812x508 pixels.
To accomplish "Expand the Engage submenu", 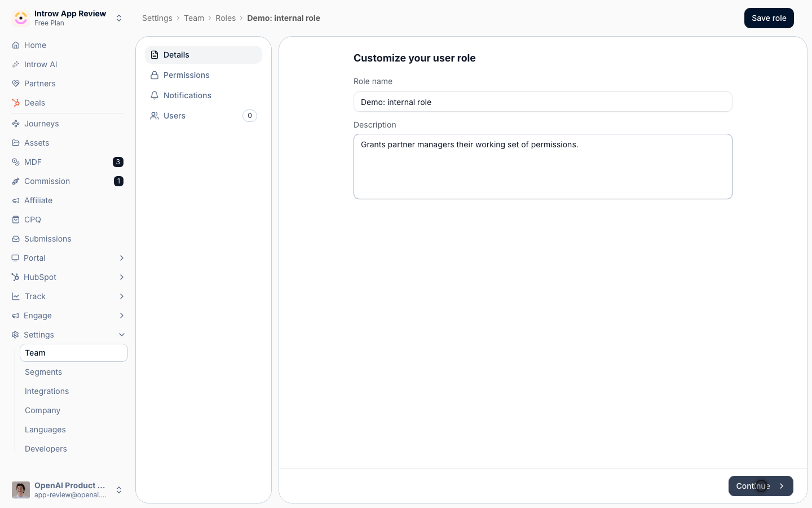I will pos(122,316).
